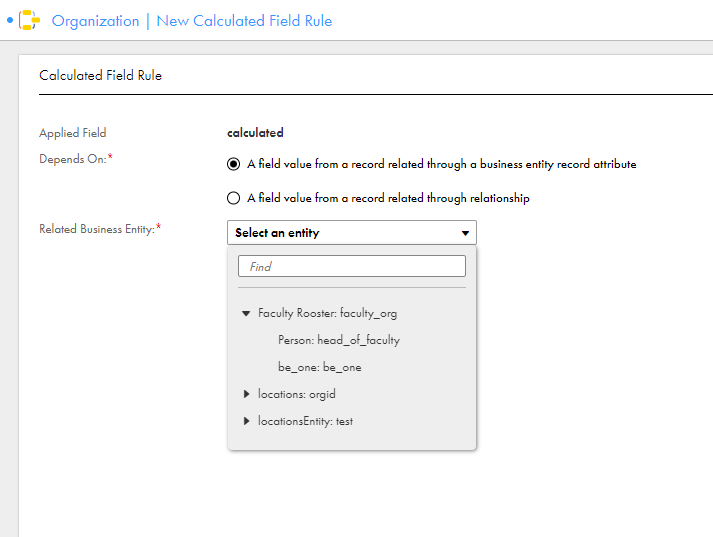The height and width of the screenshot is (537, 713).
Task: Click the New Calculated Field Rule title
Action: pyautogui.click(x=244, y=21)
